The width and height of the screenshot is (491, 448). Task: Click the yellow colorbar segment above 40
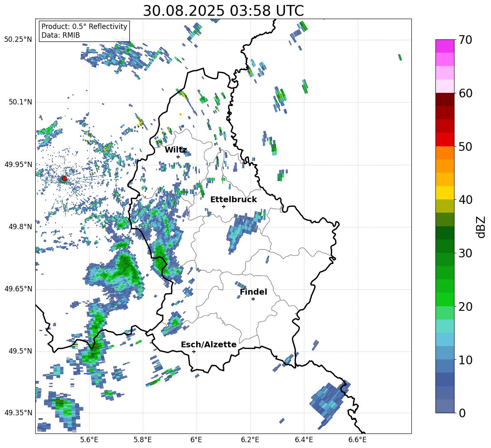445,193
